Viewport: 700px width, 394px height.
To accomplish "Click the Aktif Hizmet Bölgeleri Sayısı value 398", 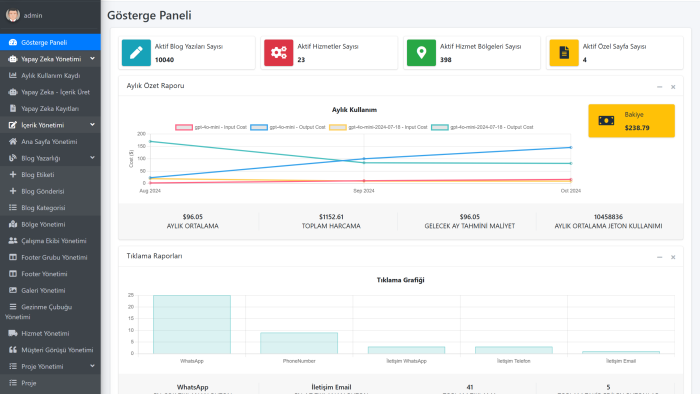I will coord(446,60).
